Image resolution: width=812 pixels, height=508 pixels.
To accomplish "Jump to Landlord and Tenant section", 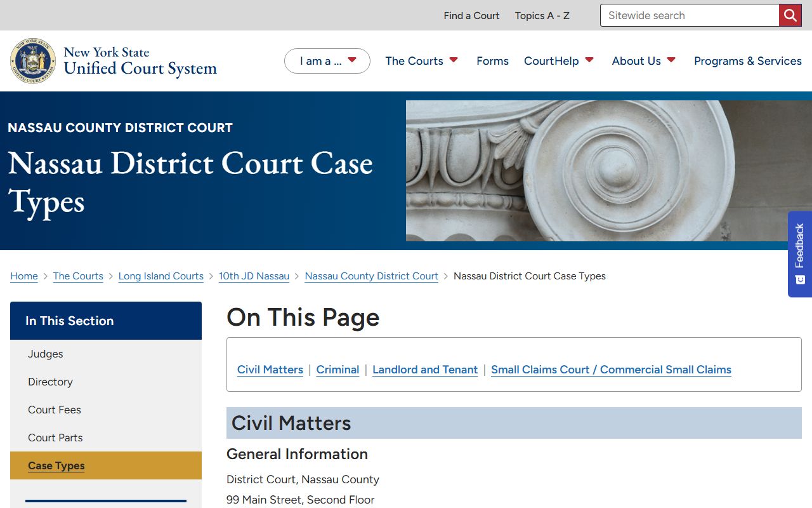I will [425, 370].
